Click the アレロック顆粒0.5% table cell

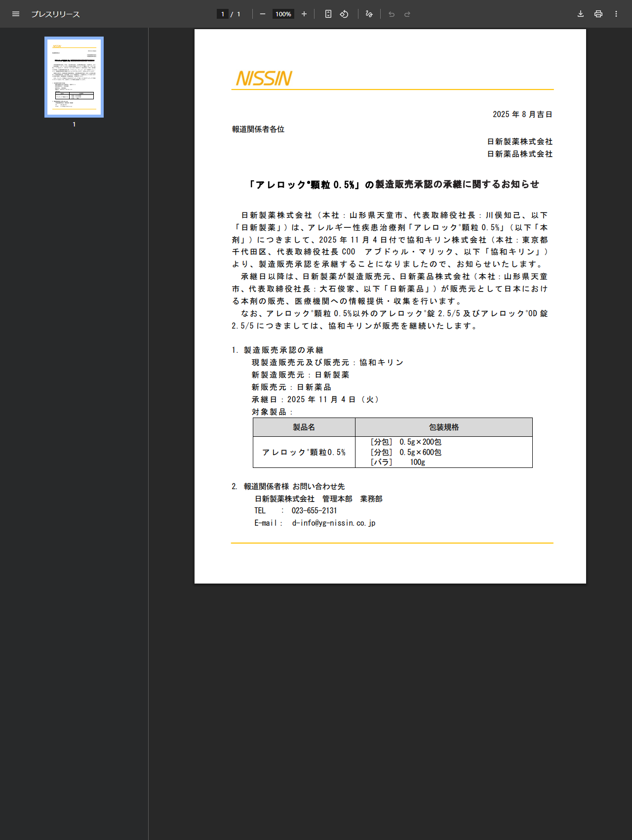[x=304, y=452]
